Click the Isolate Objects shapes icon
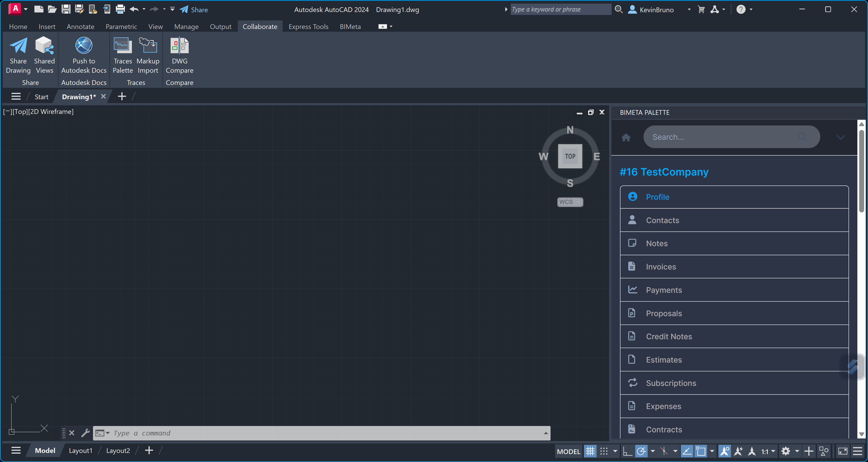This screenshot has width=868, height=462. pyautogui.click(x=824, y=451)
